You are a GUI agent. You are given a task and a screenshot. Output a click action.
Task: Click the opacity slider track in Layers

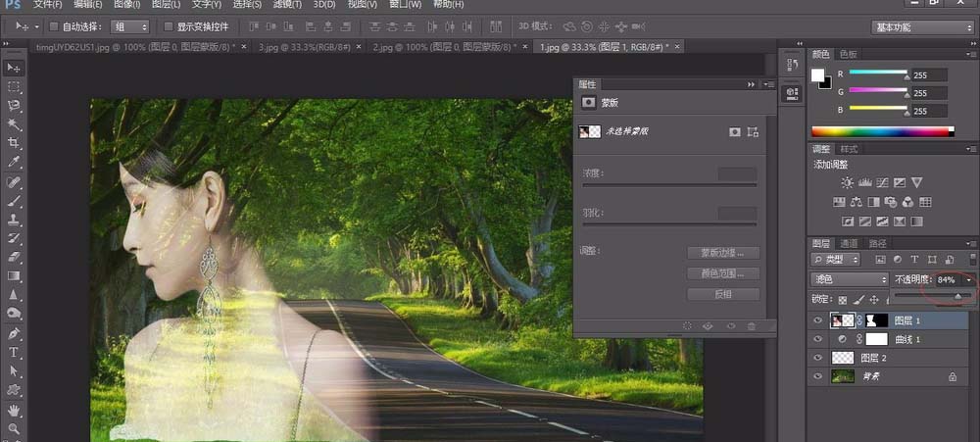pos(931,294)
